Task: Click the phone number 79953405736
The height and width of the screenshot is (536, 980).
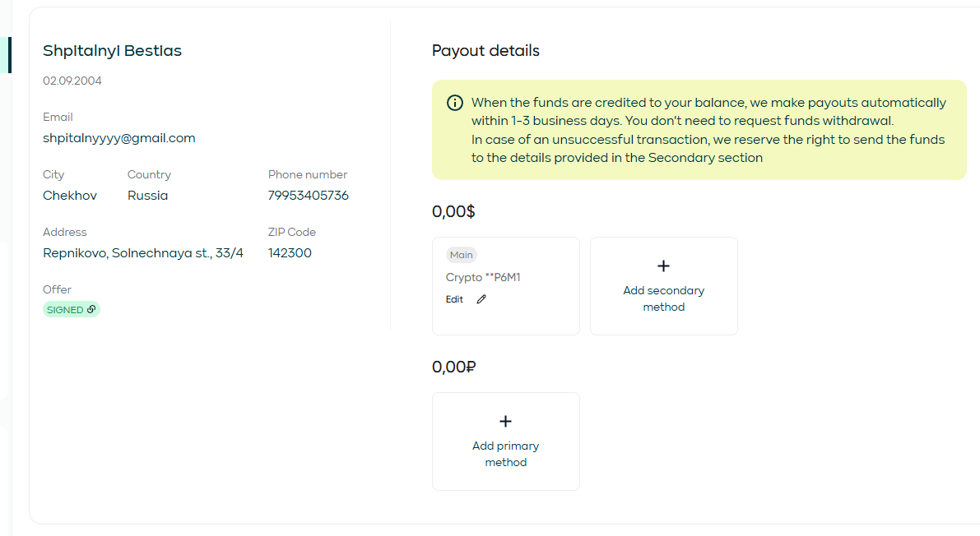Action: [x=309, y=196]
